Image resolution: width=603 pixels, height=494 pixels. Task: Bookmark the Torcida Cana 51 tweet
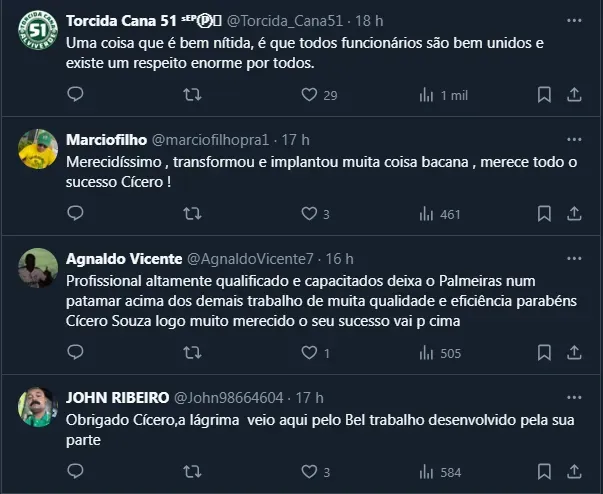point(544,95)
